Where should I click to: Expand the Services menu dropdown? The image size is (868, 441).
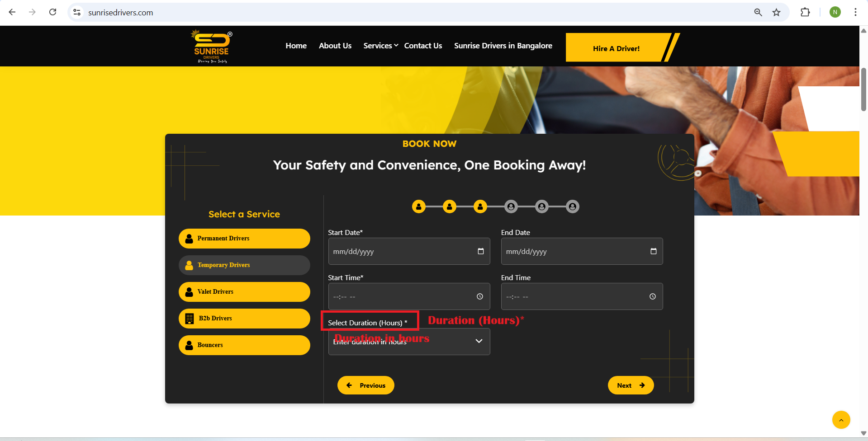pyautogui.click(x=380, y=46)
